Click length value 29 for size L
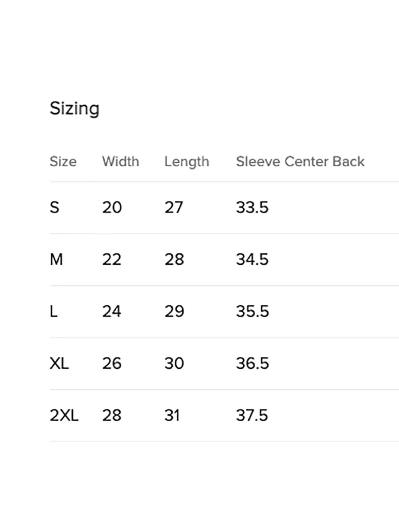The width and height of the screenshot is (399, 532). 174,311
